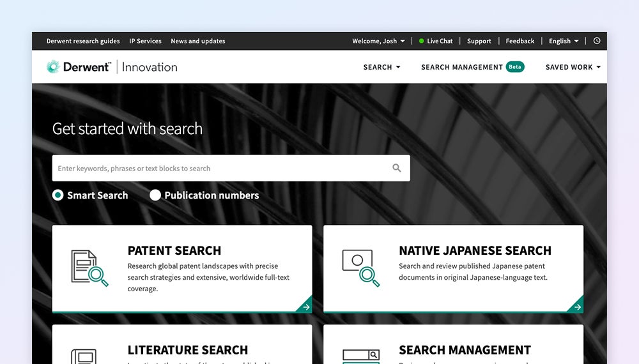Open the English language dropdown
Screen dimensions: 639x364
point(563,41)
